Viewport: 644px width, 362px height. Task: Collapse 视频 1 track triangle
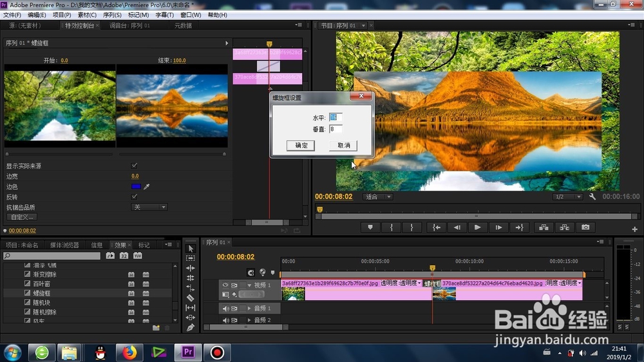(x=249, y=285)
